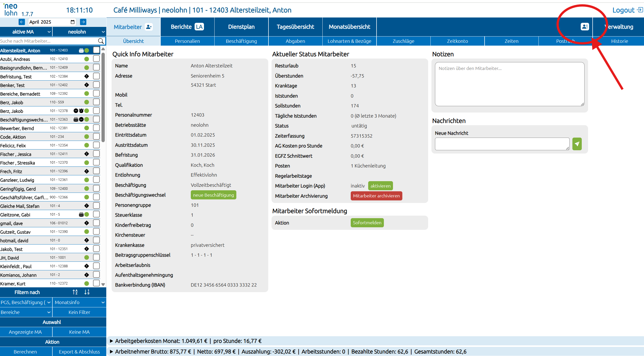Sort employee list descending icon

tap(87, 292)
